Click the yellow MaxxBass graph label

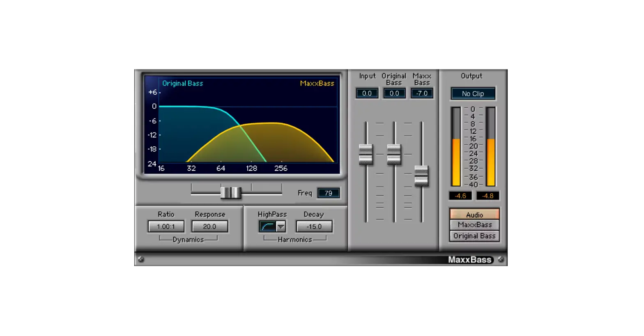coord(317,83)
